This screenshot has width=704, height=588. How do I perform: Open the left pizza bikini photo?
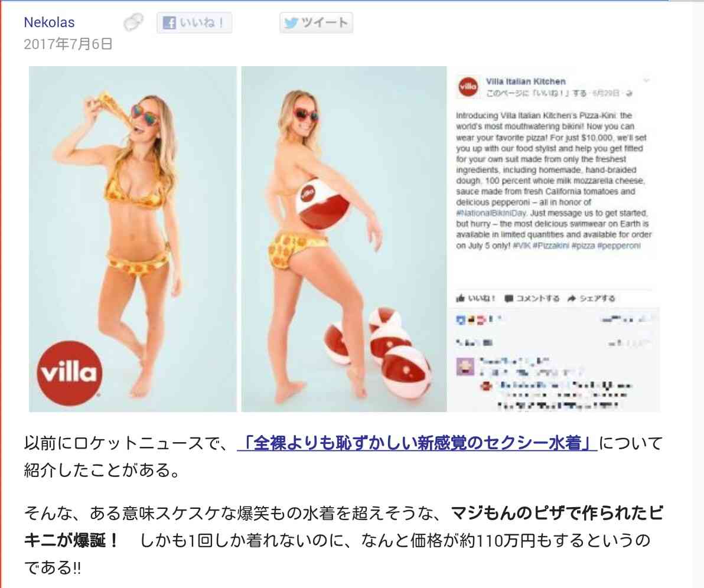(x=133, y=239)
